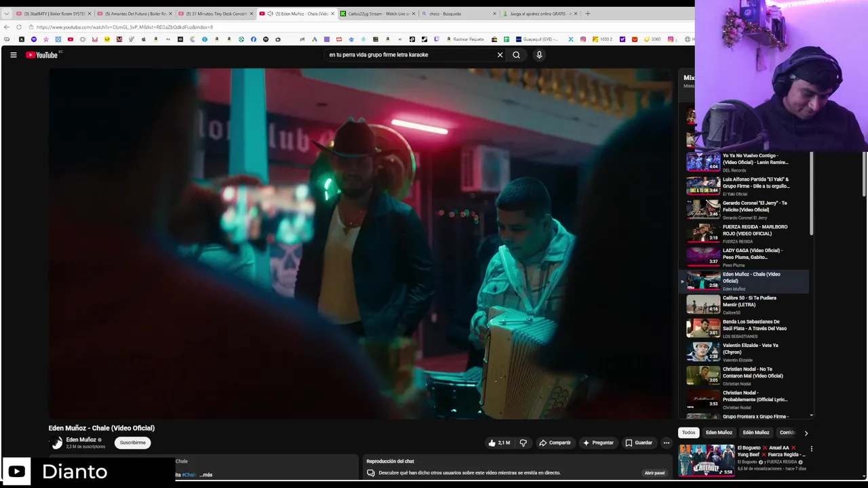Switch to 3ballMTY Boiler Room tab

click(x=53, y=14)
